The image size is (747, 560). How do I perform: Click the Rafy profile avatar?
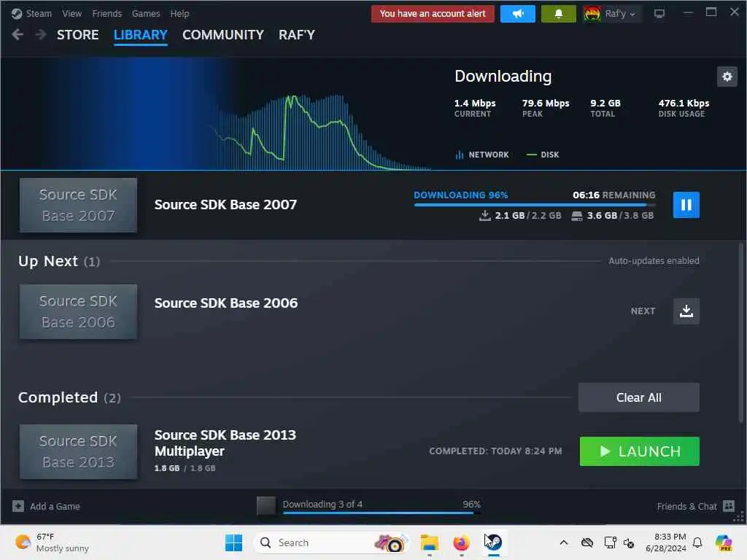click(592, 14)
